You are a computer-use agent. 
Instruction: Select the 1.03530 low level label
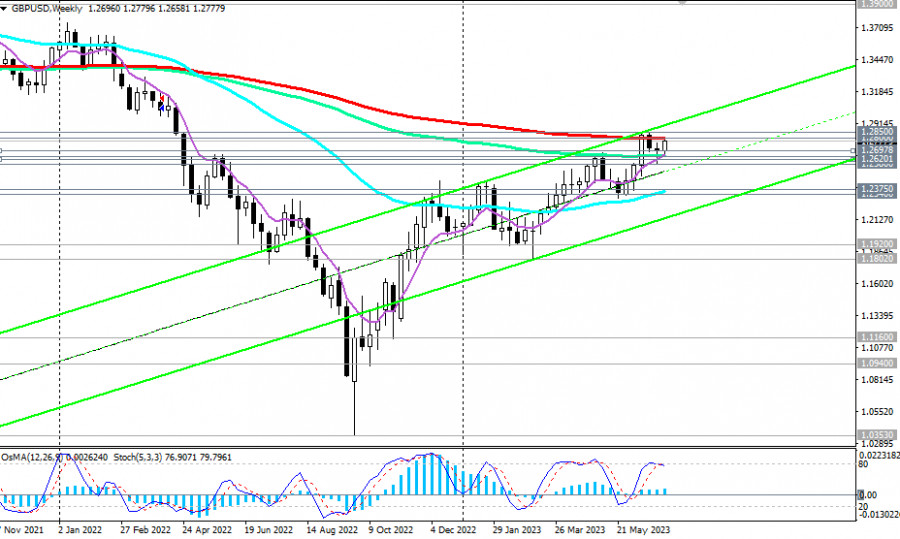(x=876, y=435)
